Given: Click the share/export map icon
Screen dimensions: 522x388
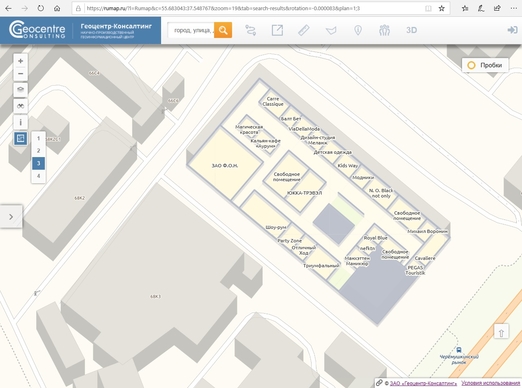Looking at the screenshot, I should [277, 30].
